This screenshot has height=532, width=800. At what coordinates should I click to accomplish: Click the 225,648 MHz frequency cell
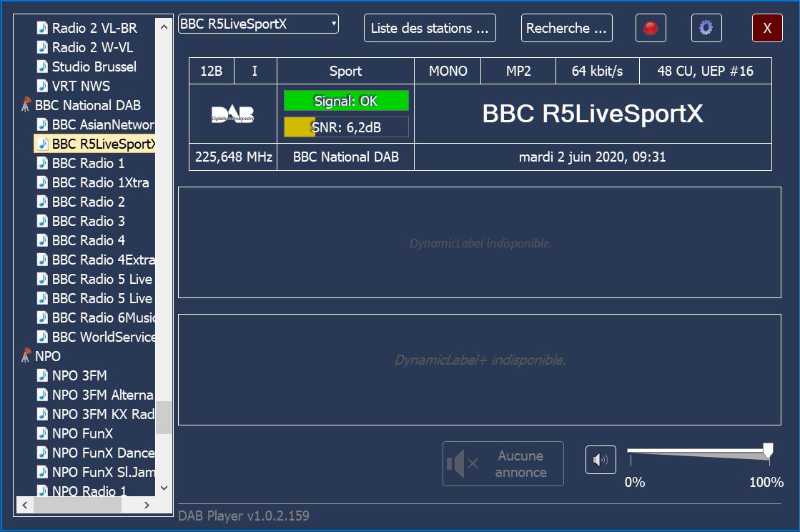pyautogui.click(x=233, y=157)
